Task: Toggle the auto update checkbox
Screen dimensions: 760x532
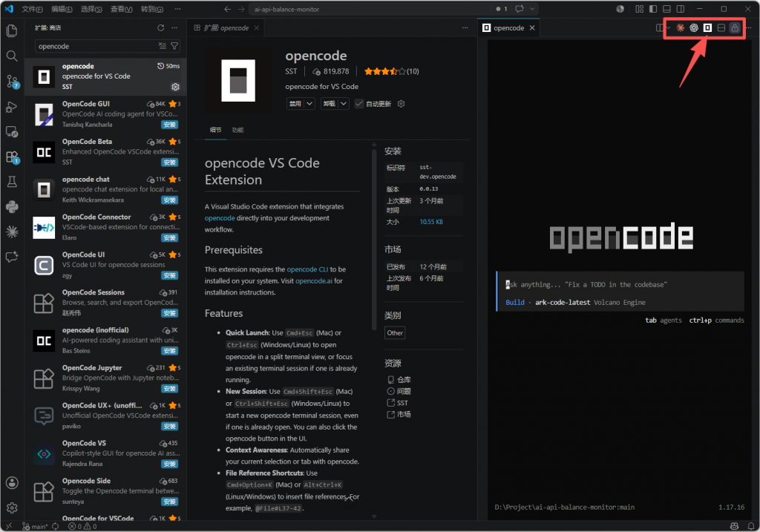Action: 359,104
